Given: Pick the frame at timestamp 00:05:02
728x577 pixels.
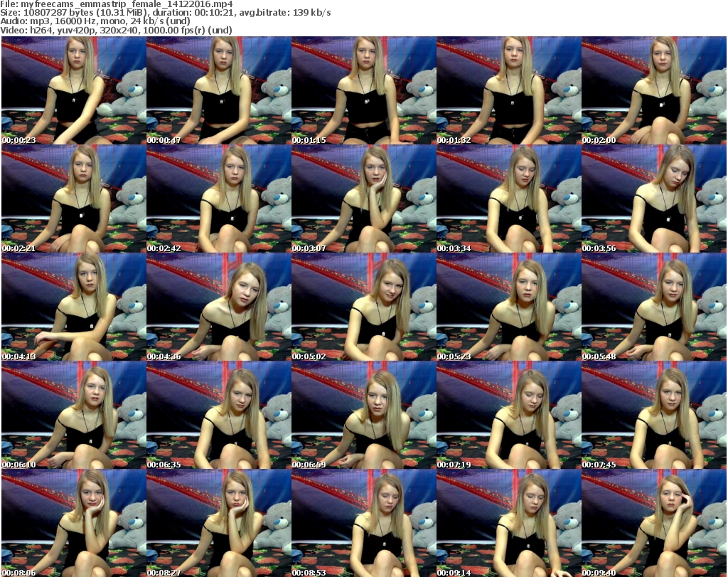Looking at the screenshot, I should (x=363, y=307).
